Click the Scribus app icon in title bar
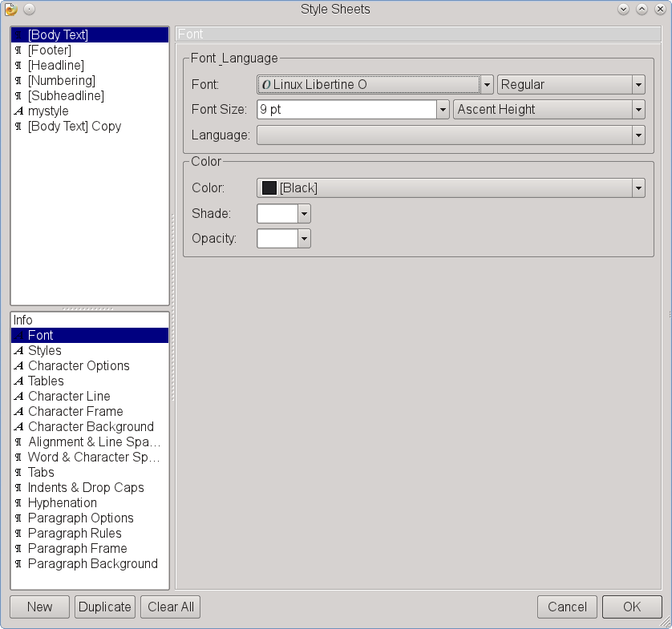Viewport: 672px width, 629px height. [x=10, y=10]
